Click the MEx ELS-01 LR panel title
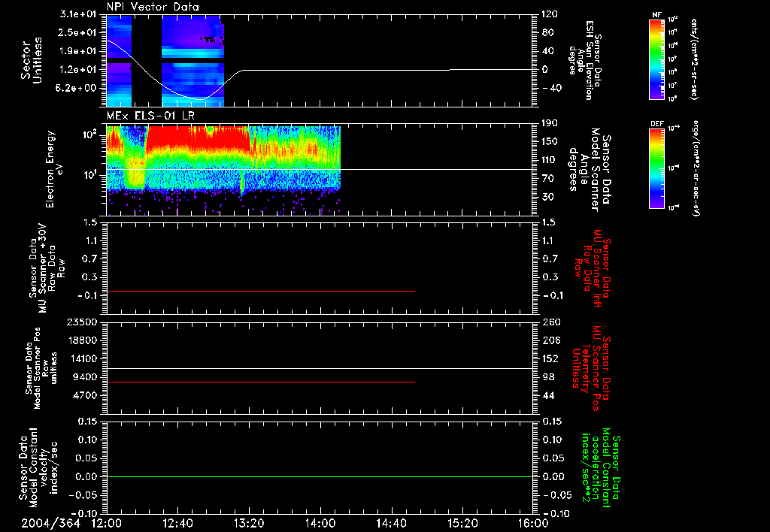The height and width of the screenshot is (532, 770). click(x=150, y=116)
